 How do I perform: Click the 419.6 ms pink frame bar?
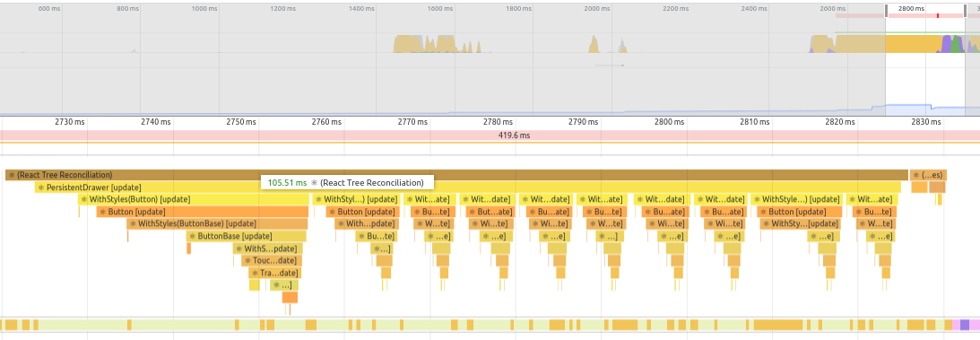click(490, 135)
